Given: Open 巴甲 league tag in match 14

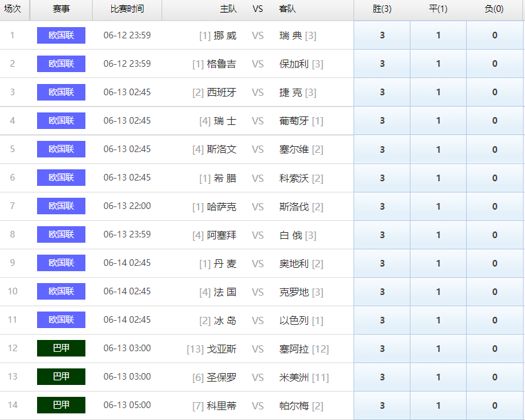Looking at the screenshot, I should [62, 405].
